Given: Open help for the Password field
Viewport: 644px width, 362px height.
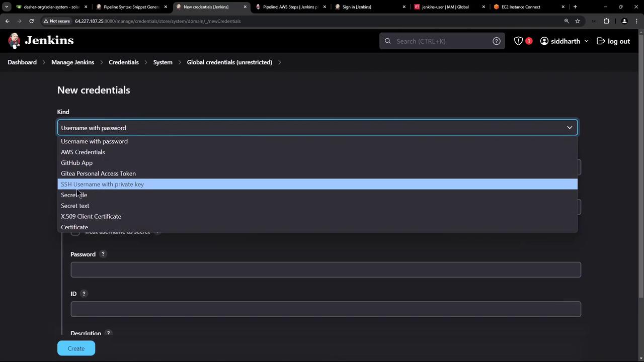Looking at the screenshot, I should pyautogui.click(x=103, y=254).
